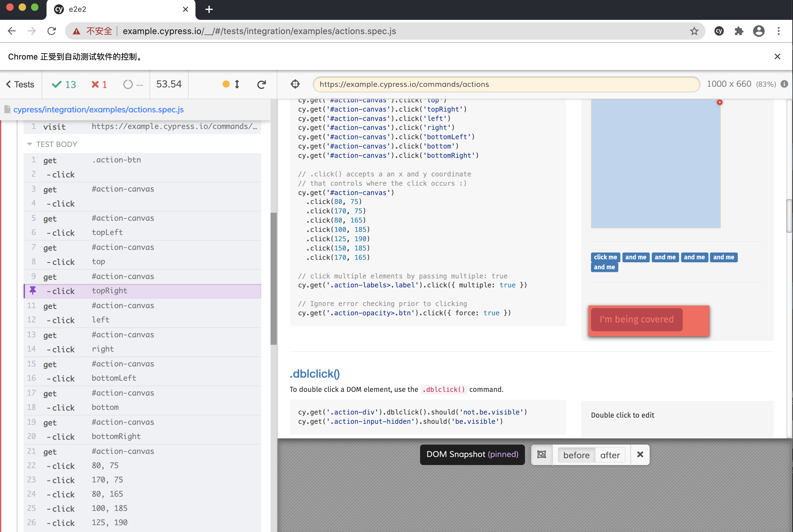This screenshot has width=793, height=532.
Task: Select click bottomRight command
Action: [x=143, y=437]
